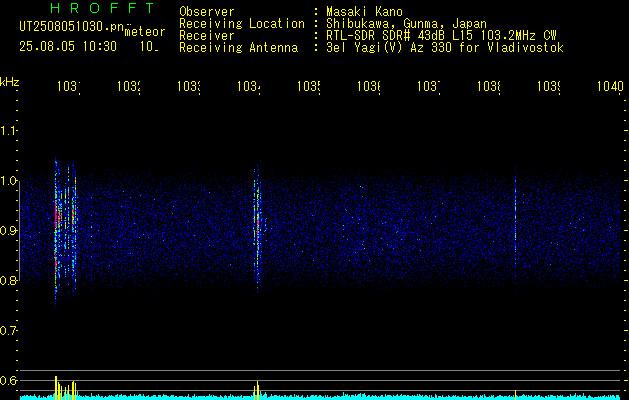The width and height of the screenshot is (629, 400).
Task: Click the 1.0 frequency axis label
Action: [x=9, y=181]
